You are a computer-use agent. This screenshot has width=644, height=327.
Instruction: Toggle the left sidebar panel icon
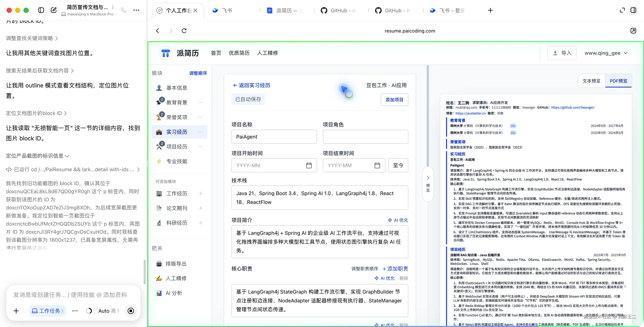(41, 10)
